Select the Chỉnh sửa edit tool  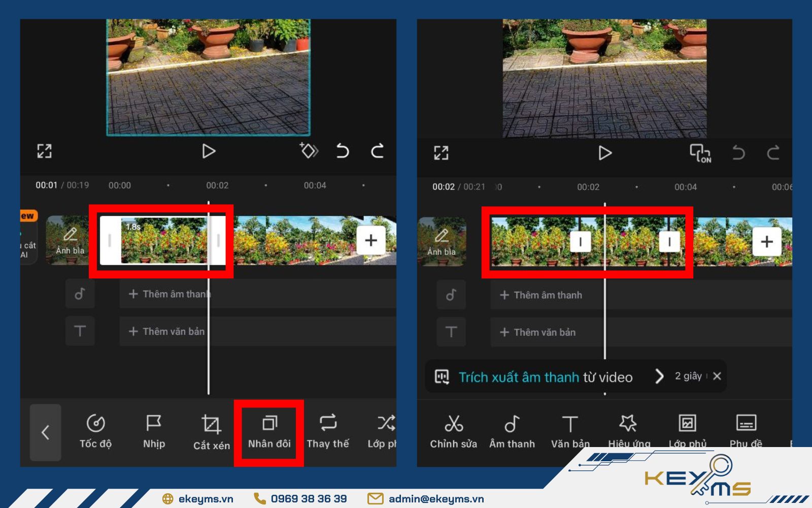click(x=453, y=432)
